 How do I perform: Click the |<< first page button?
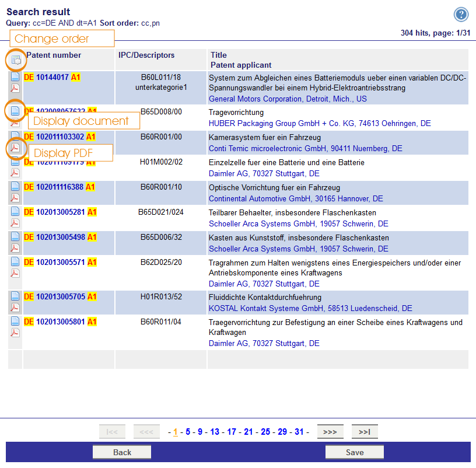point(112,432)
